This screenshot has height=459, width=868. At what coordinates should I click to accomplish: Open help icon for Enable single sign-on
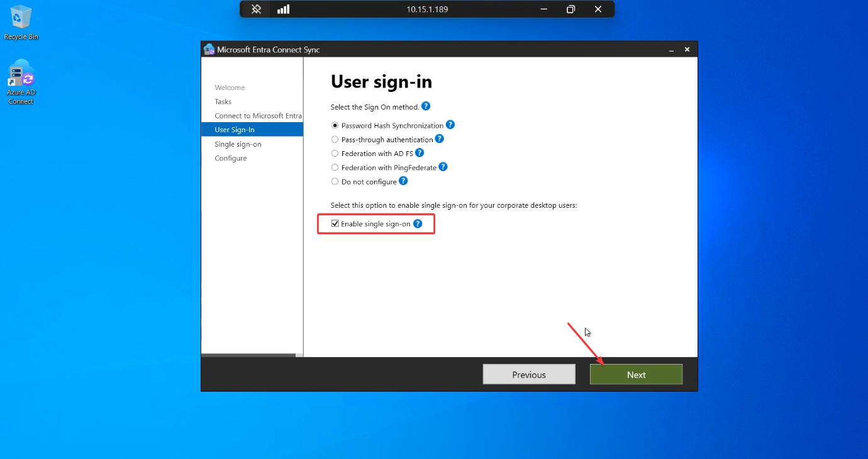[x=418, y=224]
